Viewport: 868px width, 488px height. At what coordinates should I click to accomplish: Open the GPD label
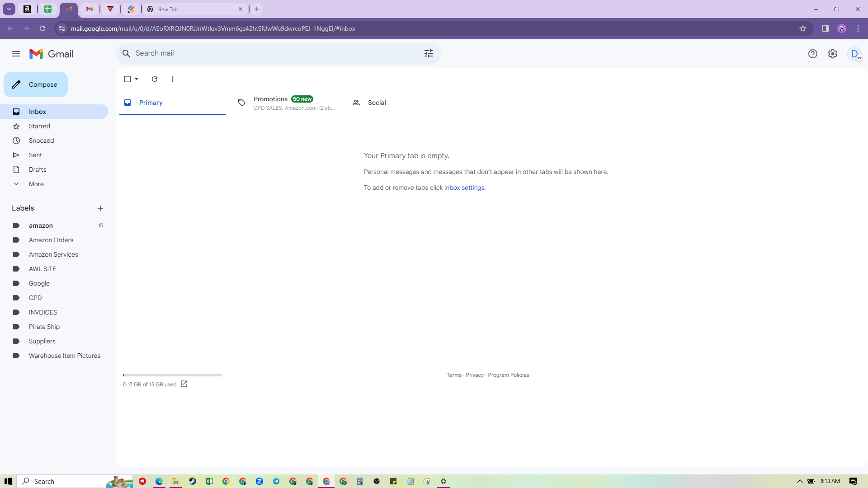coord(54,298)
